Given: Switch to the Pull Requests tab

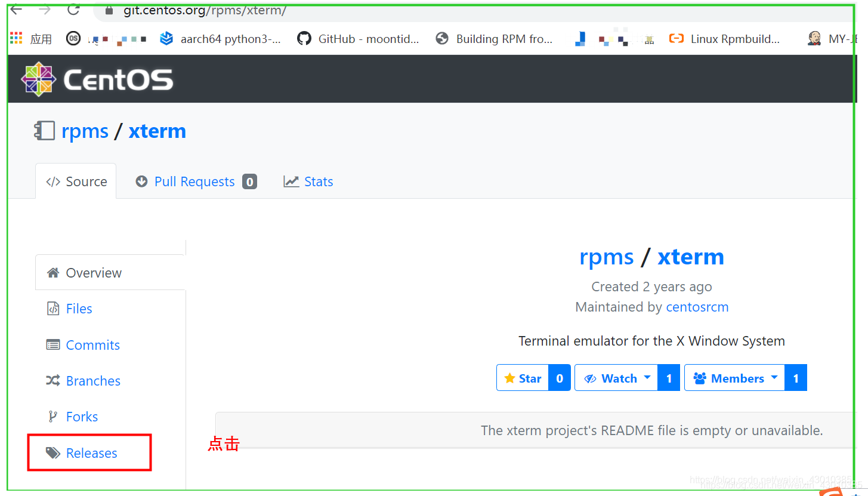Looking at the screenshot, I should pos(196,181).
